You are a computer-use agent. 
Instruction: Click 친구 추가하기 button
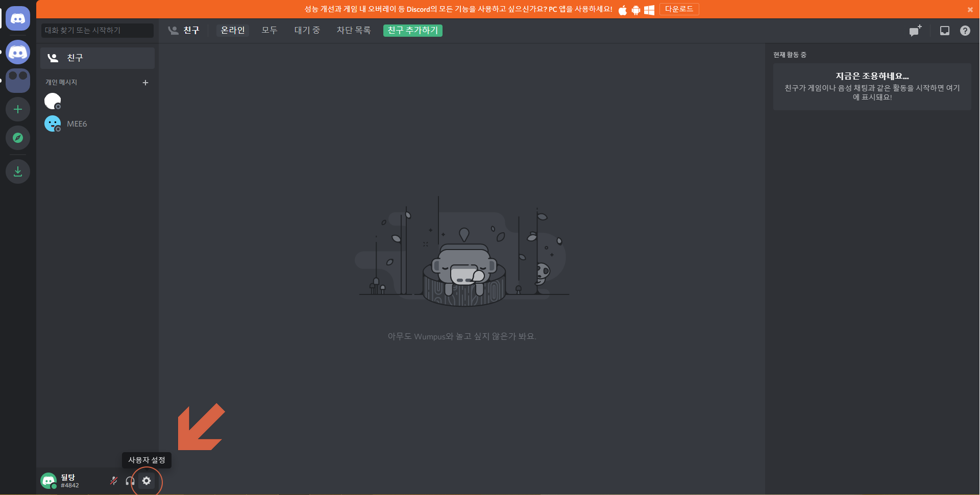click(x=413, y=31)
